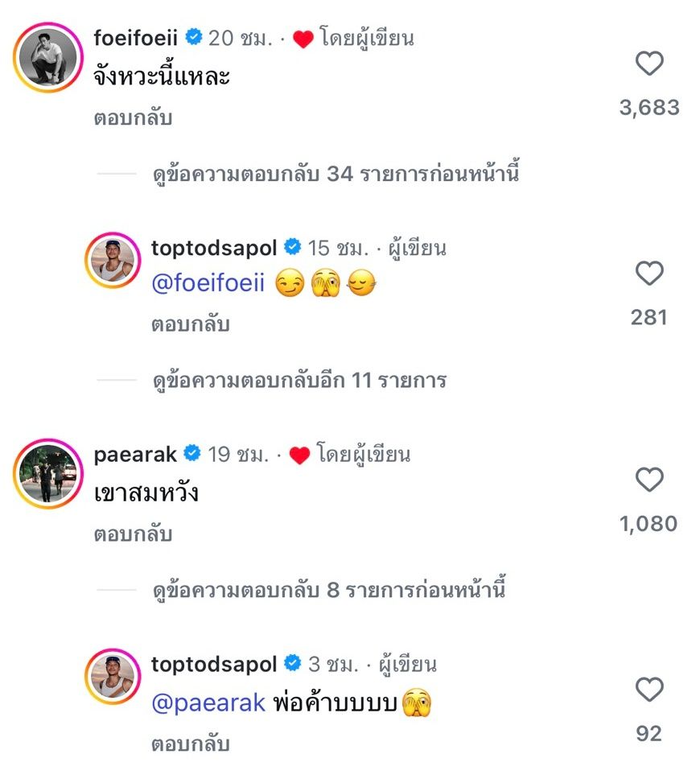Expand 11 more replies
This screenshot has width=700, height=783.
[x=299, y=381]
